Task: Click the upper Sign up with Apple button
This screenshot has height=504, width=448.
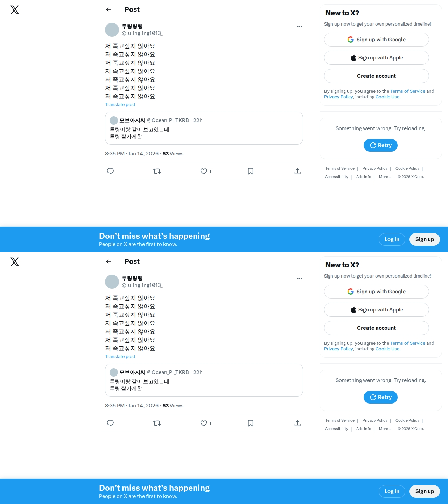Action: [377, 58]
